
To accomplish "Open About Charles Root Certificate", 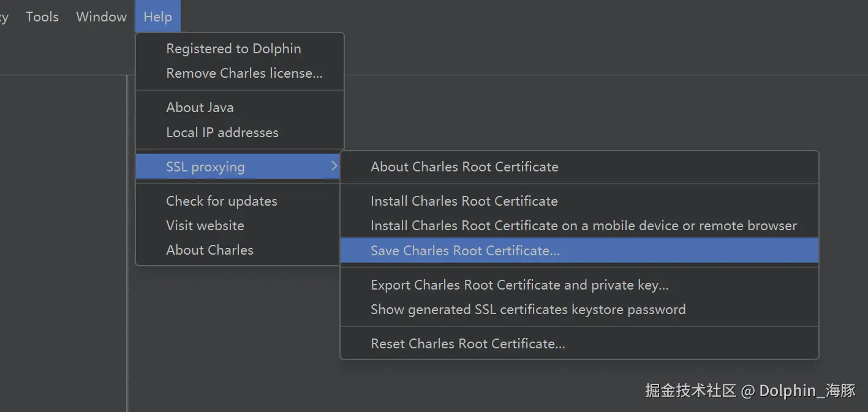I will pyautogui.click(x=579, y=167).
